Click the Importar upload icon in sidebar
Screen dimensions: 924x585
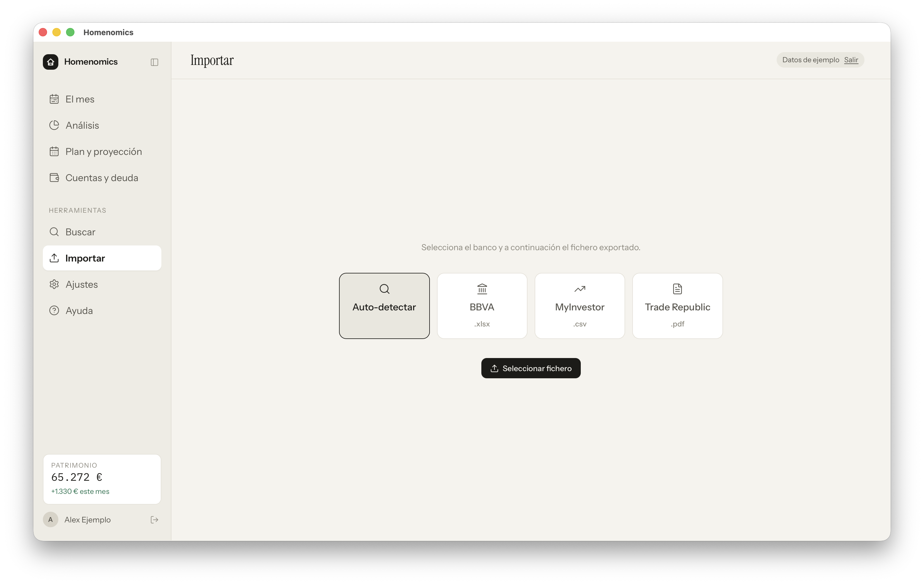[x=54, y=258]
